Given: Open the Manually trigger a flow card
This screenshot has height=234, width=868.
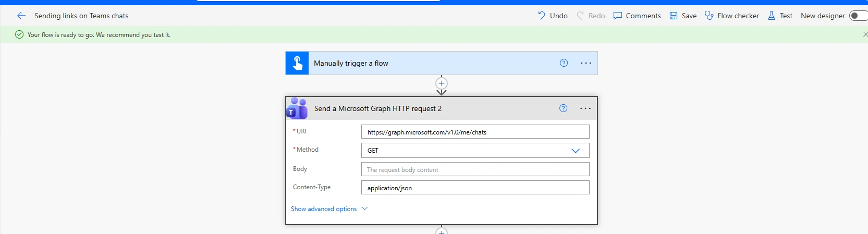Looking at the screenshot, I should pyautogui.click(x=442, y=63).
